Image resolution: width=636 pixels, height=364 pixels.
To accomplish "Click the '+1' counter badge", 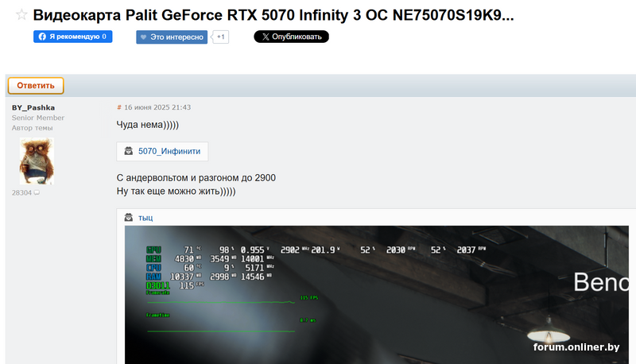I will tap(220, 37).
